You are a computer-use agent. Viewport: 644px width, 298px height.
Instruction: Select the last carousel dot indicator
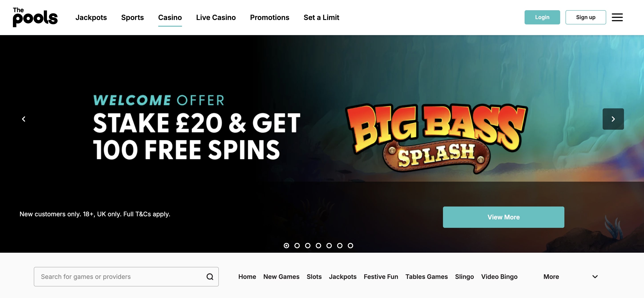coord(350,246)
